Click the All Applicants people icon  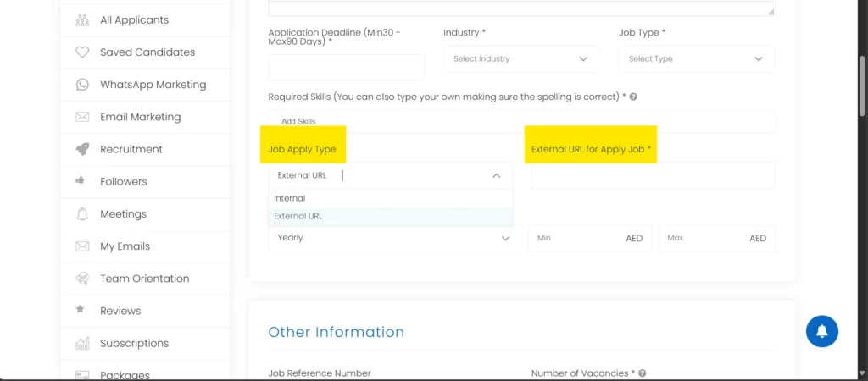click(82, 20)
